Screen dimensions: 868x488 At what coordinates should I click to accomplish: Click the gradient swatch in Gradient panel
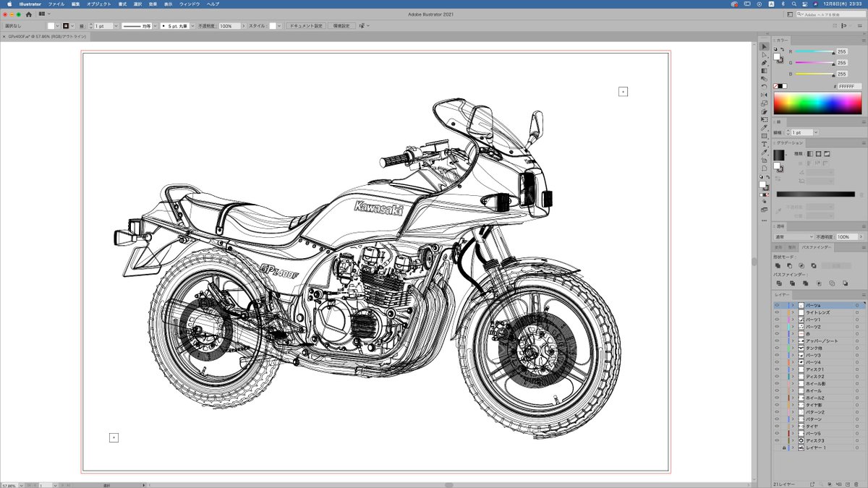pos(778,155)
